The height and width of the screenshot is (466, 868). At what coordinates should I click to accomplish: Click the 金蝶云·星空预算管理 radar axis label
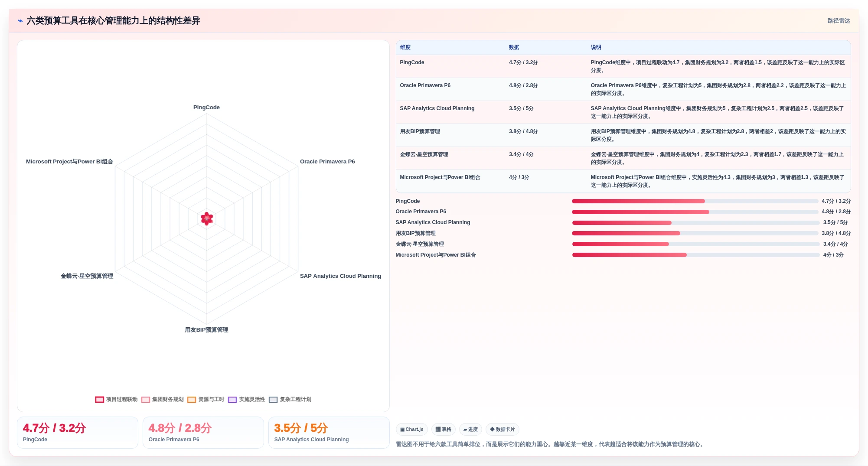click(x=87, y=276)
